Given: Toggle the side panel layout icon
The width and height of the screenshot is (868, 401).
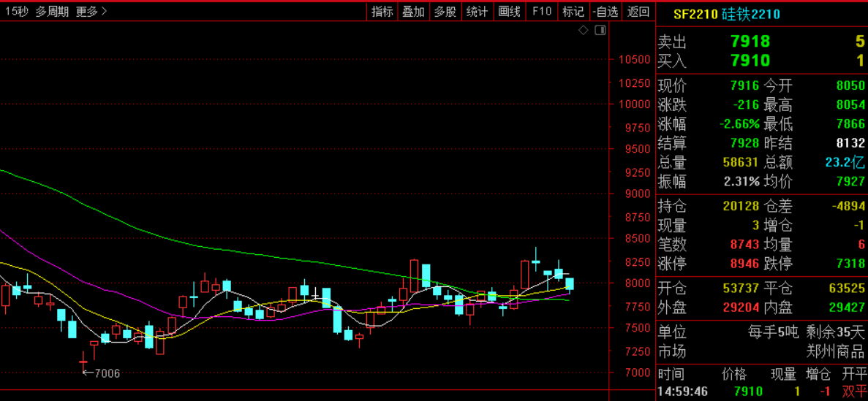Looking at the screenshot, I should coord(600,30).
